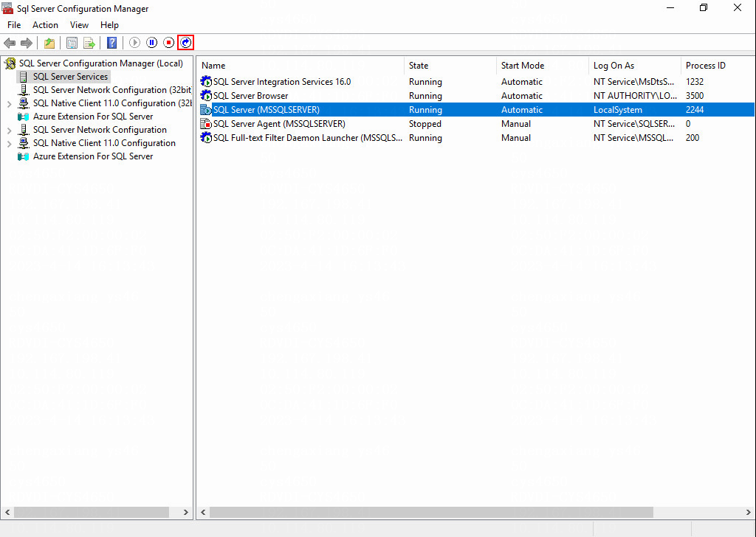756x537 pixels.
Task: Select SQL Full-text Filter Daemon Launcher name
Action: (308, 138)
